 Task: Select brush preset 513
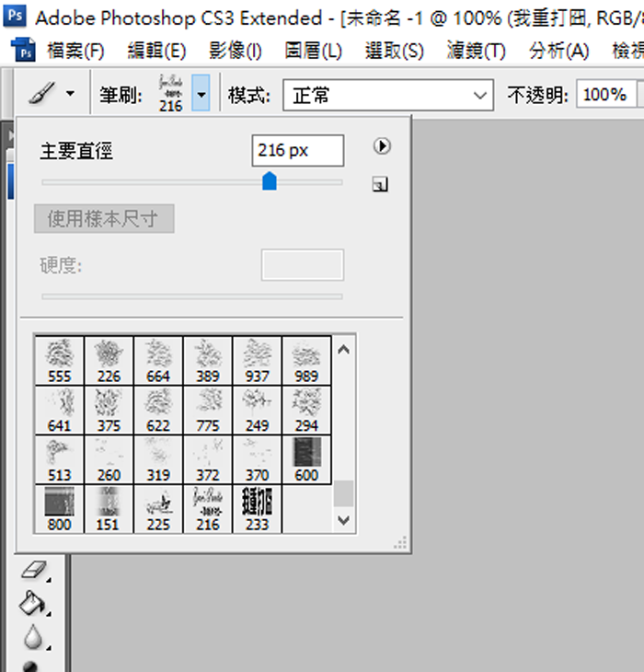pos(60,459)
